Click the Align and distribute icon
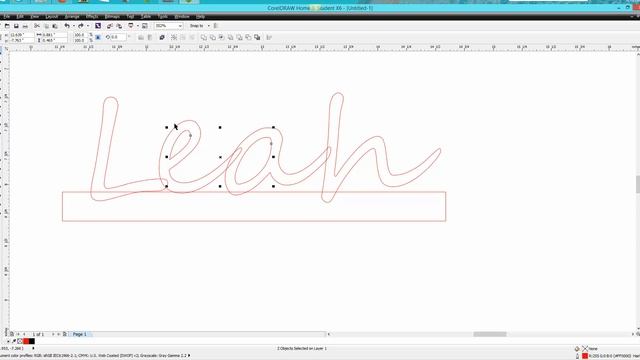The width and height of the screenshot is (640, 360). [x=269, y=38]
